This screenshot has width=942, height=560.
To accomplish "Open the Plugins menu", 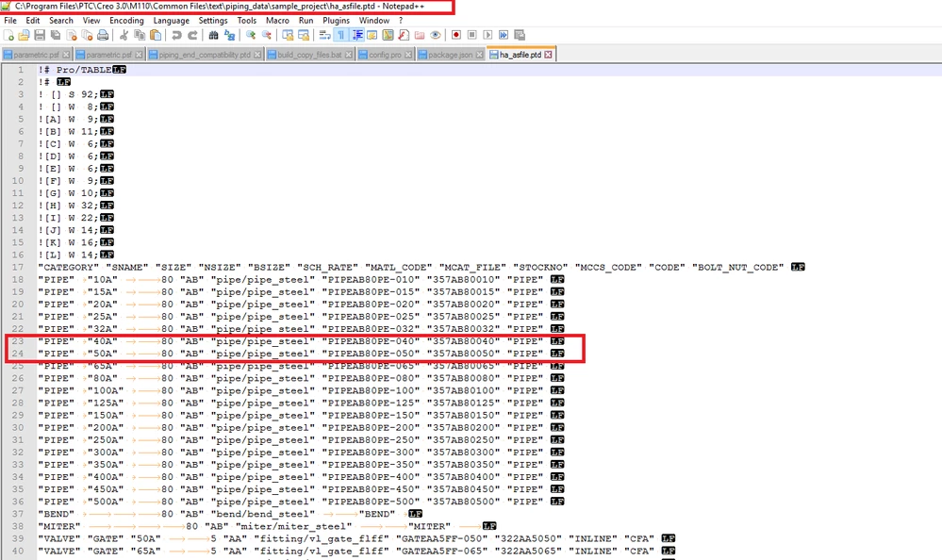I will click(x=337, y=21).
